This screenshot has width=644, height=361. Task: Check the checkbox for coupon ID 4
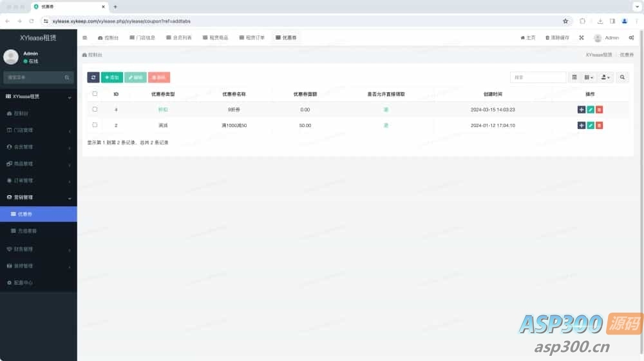(95, 110)
